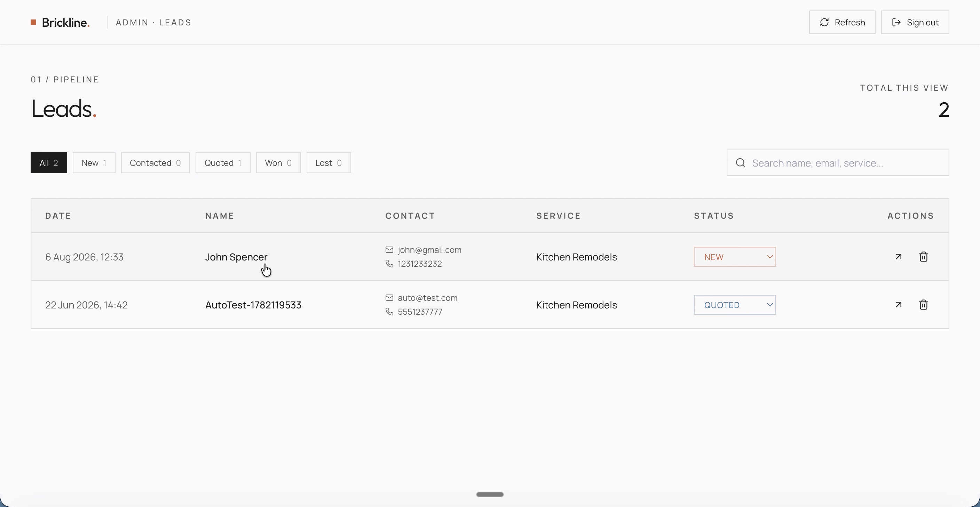Open John Spencer lead details arrow icon

click(x=898, y=257)
